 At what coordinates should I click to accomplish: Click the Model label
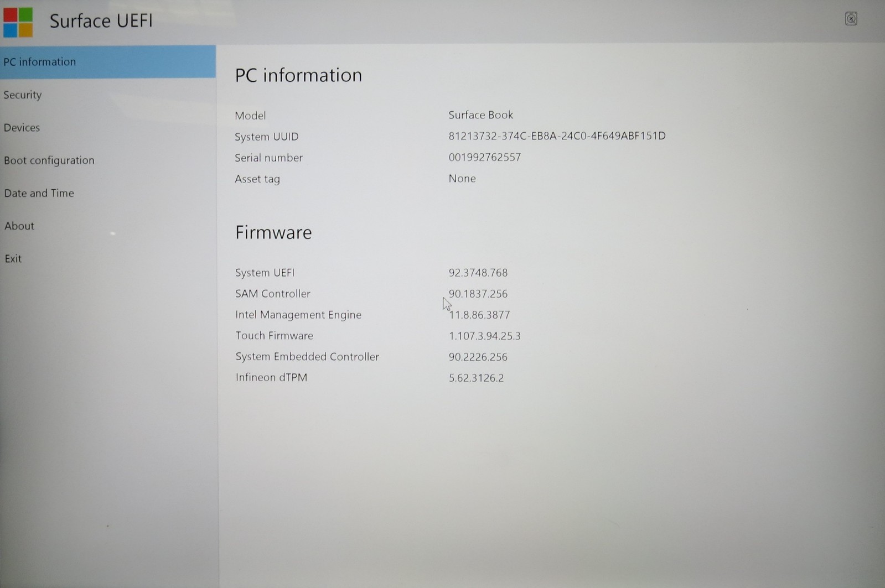250,116
